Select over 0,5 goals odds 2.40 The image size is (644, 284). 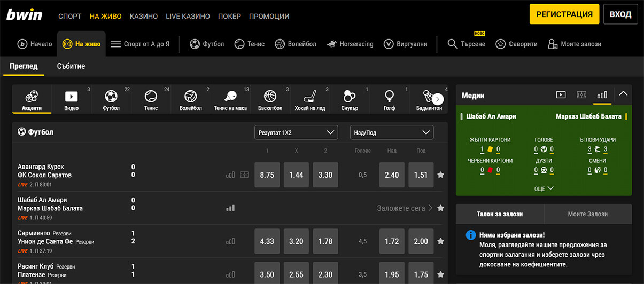(x=392, y=175)
